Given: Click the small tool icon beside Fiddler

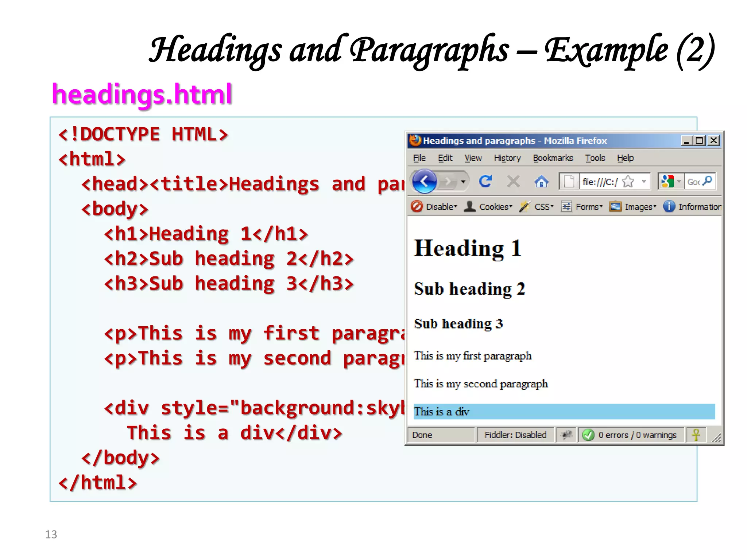Looking at the screenshot, I should [566, 435].
